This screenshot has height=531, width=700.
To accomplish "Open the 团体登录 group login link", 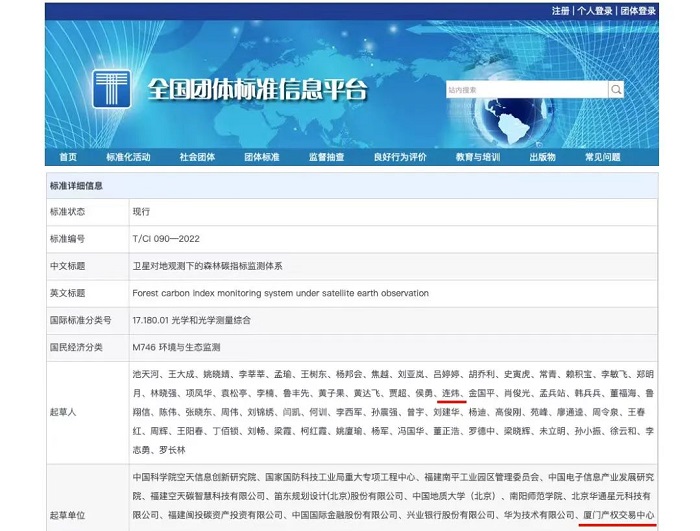I will click(x=638, y=11).
